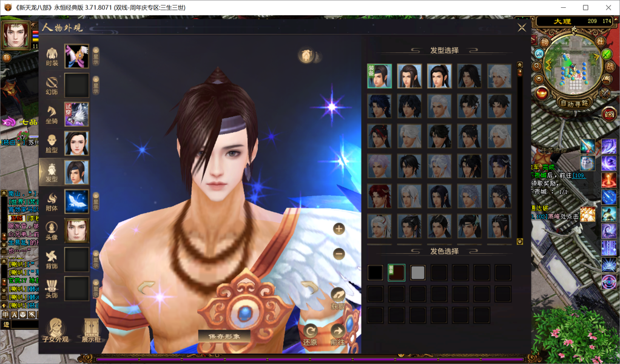620x364 pixels.
Task: Click the 保存形象 save appearance button
Action: [224, 336]
